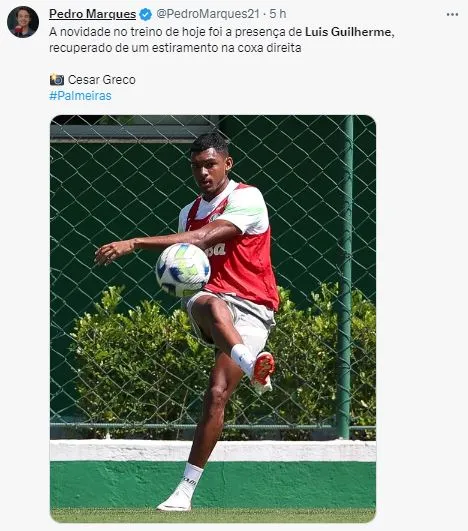Click the player's outstretched hand

pyautogui.click(x=109, y=252)
